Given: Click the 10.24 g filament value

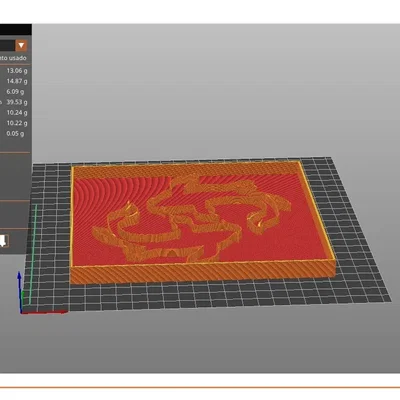Looking at the screenshot, I should click(x=17, y=112).
